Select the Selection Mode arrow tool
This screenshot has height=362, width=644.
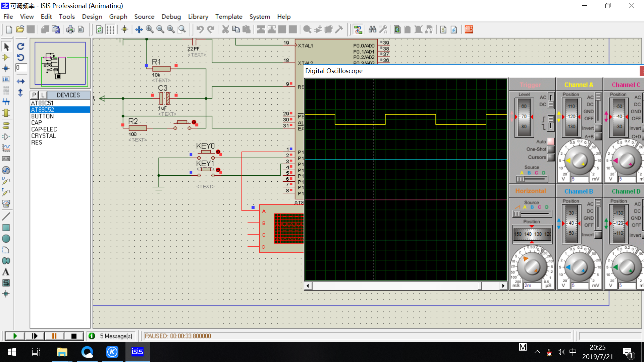click(6, 47)
